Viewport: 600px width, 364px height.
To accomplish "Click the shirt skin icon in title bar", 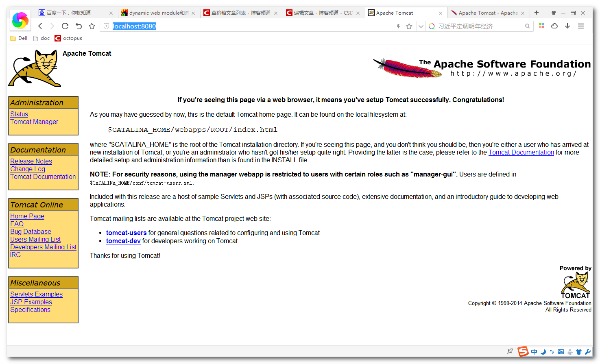I will [x=554, y=13].
